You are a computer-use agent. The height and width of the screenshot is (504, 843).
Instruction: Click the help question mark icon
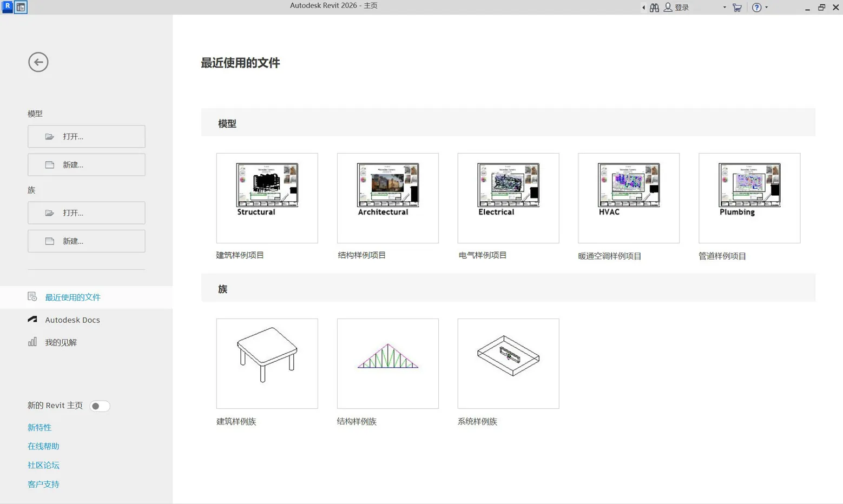[x=756, y=8]
